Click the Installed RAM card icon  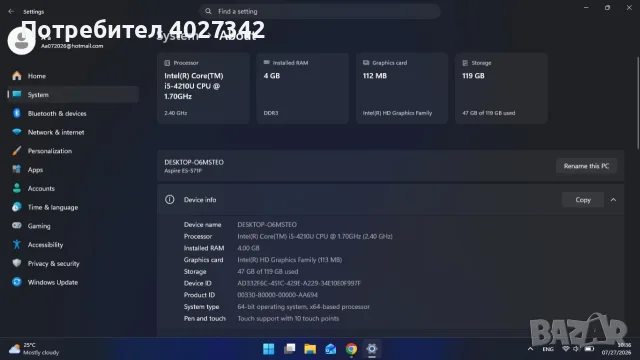pyautogui.click(x=267, y=62)
